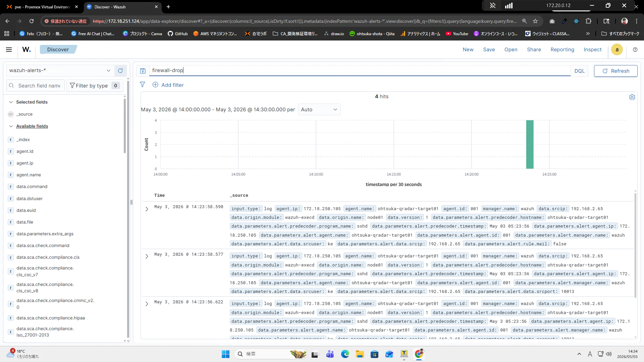Open Filter by type options
Screen dimensions: 644x362
pos(95,86)
